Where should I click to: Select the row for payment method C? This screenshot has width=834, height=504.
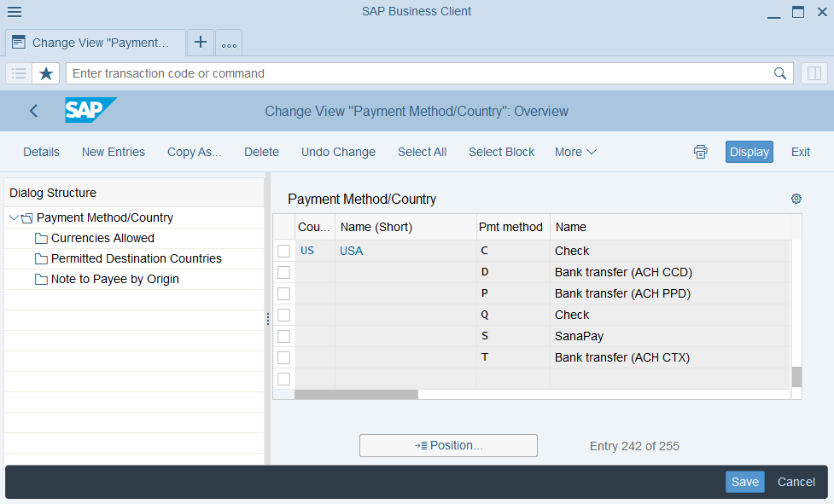pos(284,251)
